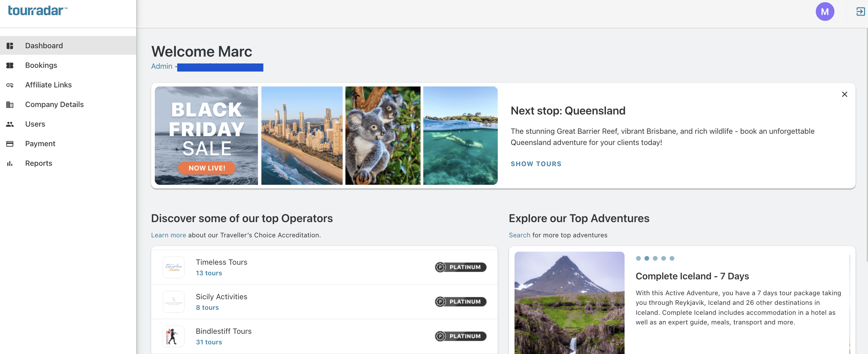The width and height of the screenshot is (868, 354).
Task: Click the Company Details building icon
Action: (x=10, y=105)
